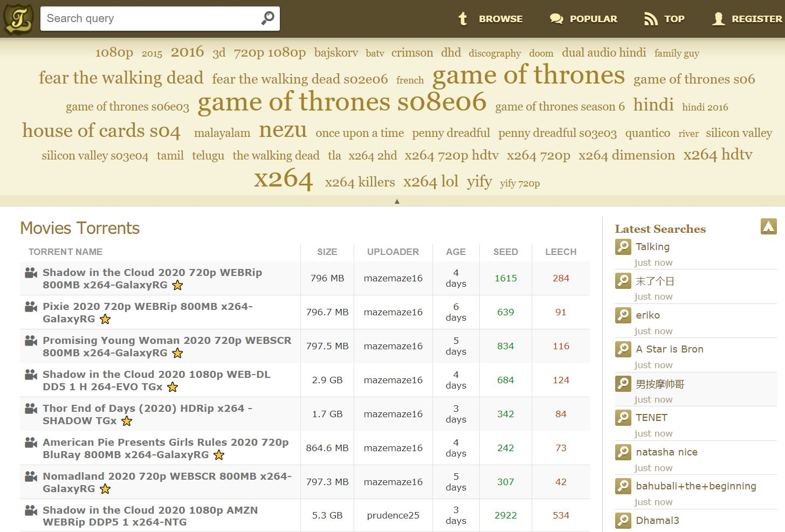Sort torrents by Size column
Image resolution: width=785 pixels, height=532 pixels.
tap(327, 252)
